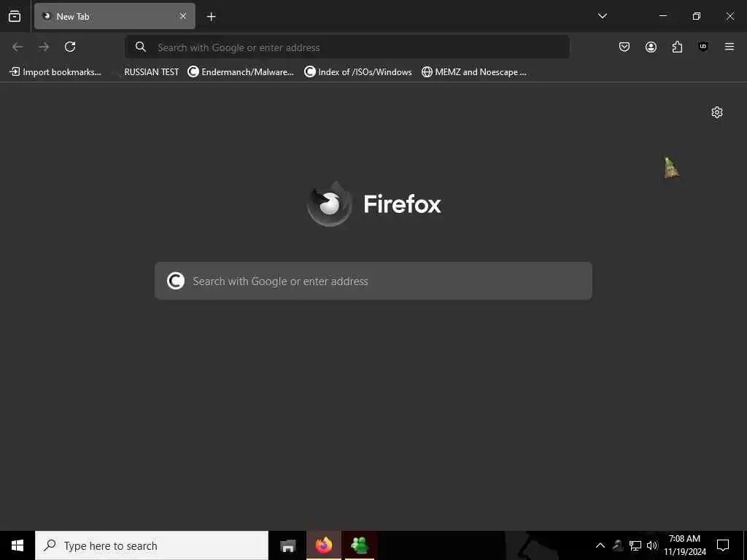Screen dimensions: 747x560
Task: Open the uBlock Origin shield icon
Action: 703,47
